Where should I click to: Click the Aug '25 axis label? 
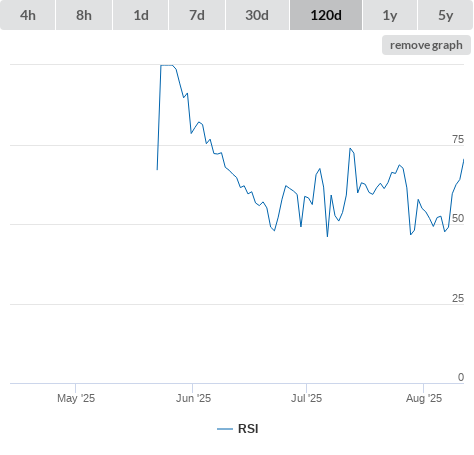point(424,398)
